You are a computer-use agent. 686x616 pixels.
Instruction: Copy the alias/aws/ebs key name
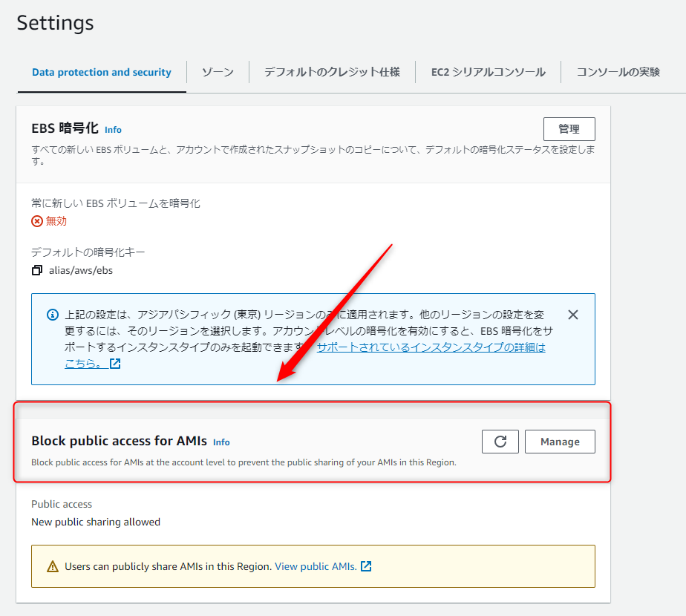(x=37, y=270)
